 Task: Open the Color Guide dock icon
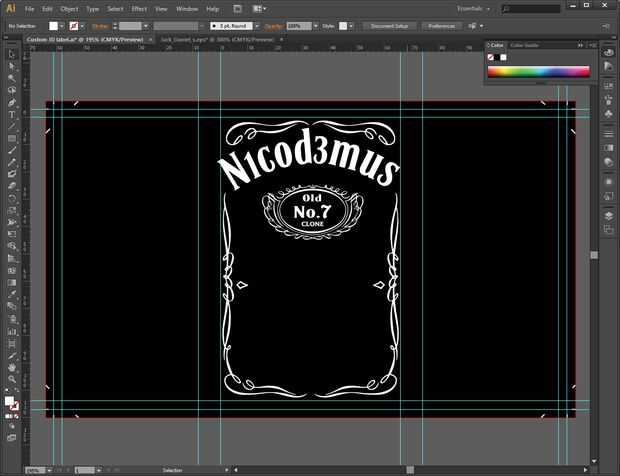609,66
